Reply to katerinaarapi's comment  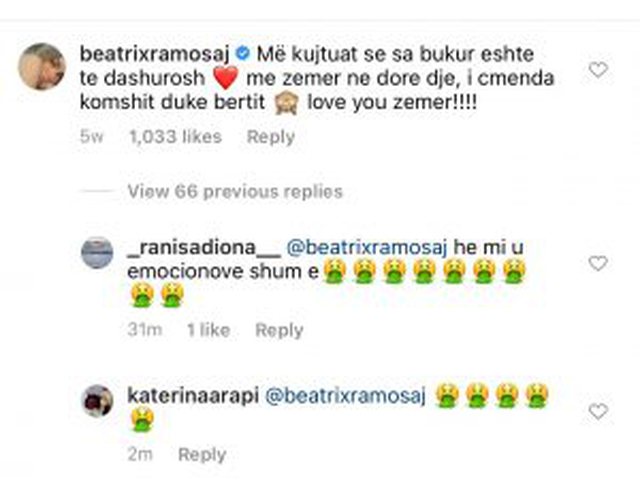click(x=202, y=454)
